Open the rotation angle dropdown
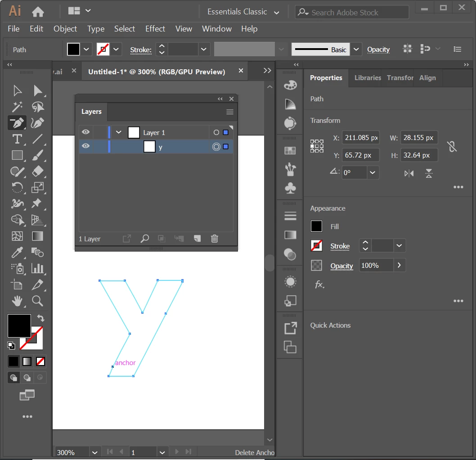The height and width of the screenshot is (460, 476). (373, 172)
